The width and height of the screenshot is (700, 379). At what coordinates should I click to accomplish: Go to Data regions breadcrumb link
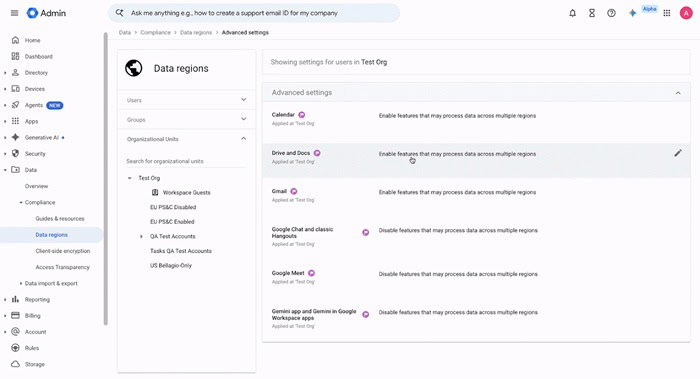[x=196, y=33]
